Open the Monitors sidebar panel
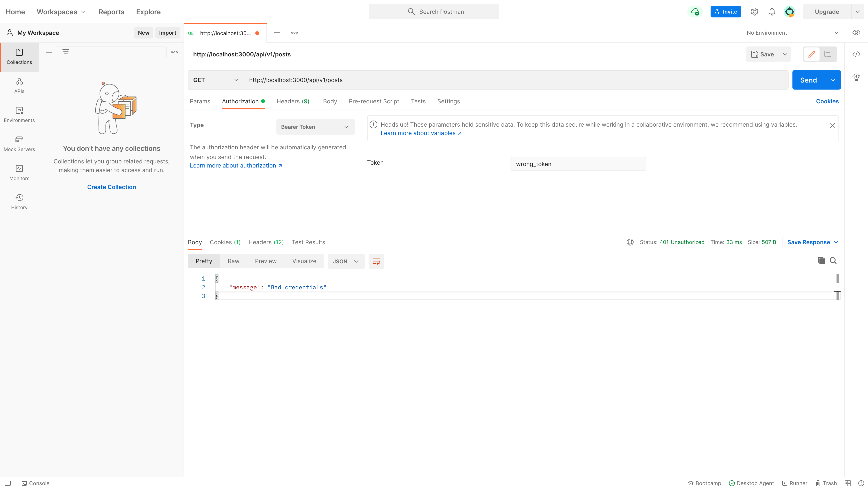The width and height of the screenshot is (868, 489). [19, 172]
